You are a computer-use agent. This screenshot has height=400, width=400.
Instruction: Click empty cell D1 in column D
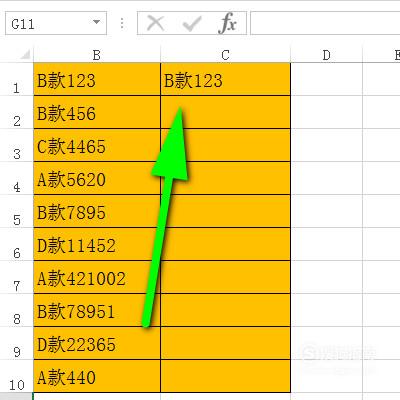(x=326, y=79)
